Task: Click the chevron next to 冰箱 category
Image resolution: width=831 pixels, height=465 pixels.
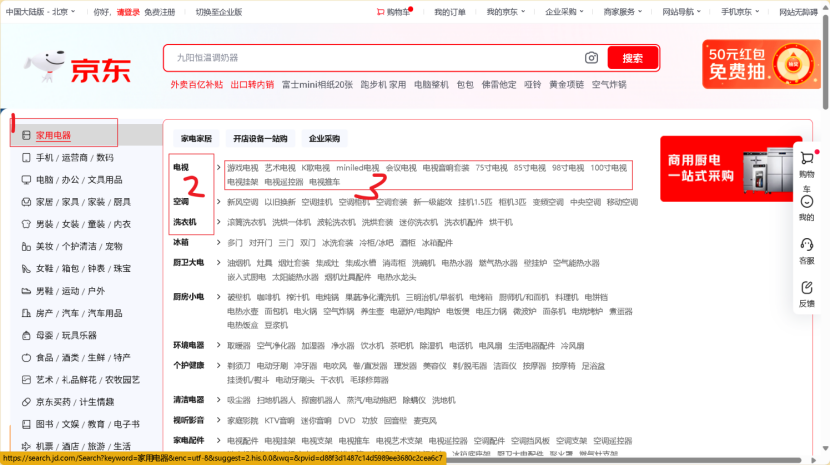Action: pyautogui.click(x=218, y=243)
